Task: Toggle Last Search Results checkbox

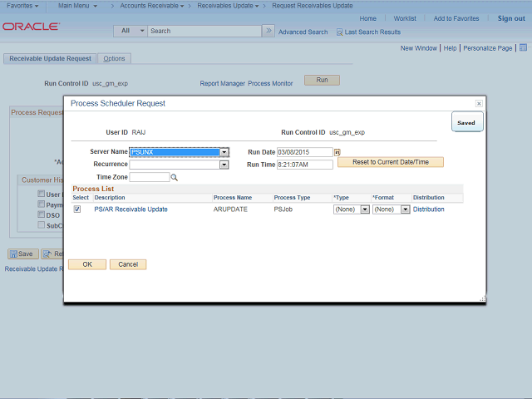Action: [x=339, y=32]
